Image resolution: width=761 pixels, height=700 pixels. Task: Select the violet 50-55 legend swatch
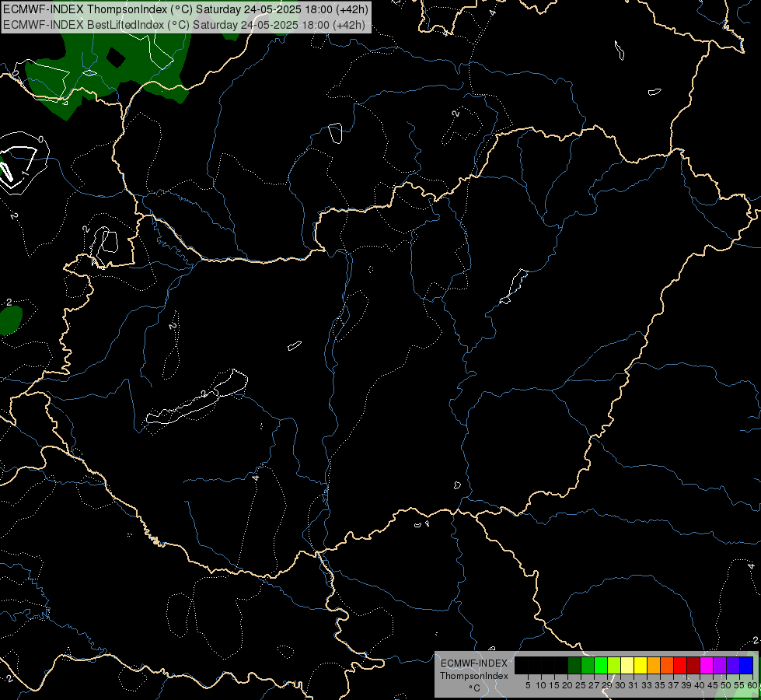point(733,665)
